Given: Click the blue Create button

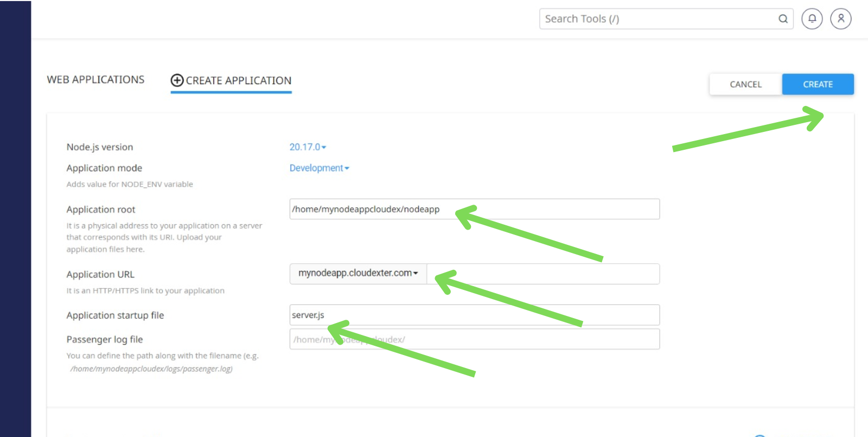Looking at the screenshot, I should [818, 85].
